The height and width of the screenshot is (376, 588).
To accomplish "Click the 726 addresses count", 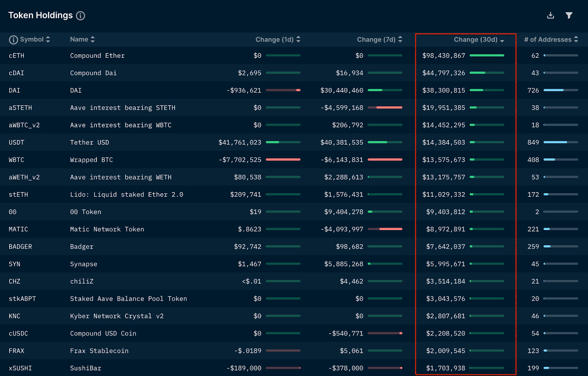I will [533, 91].
